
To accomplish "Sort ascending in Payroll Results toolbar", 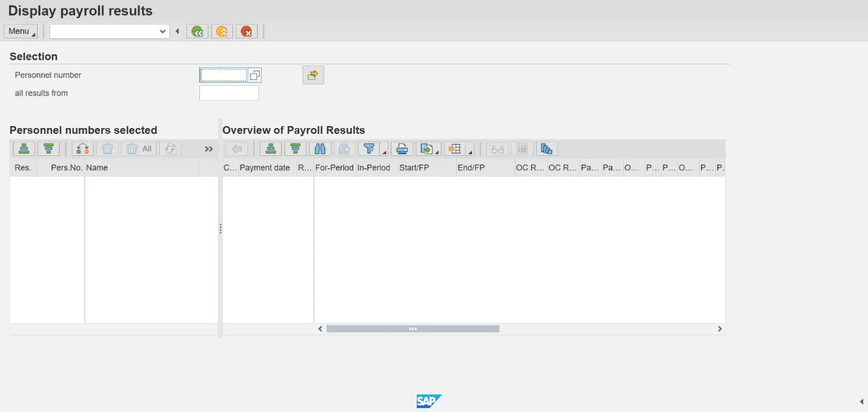I will pyautogui.click(x=271, y=149).
